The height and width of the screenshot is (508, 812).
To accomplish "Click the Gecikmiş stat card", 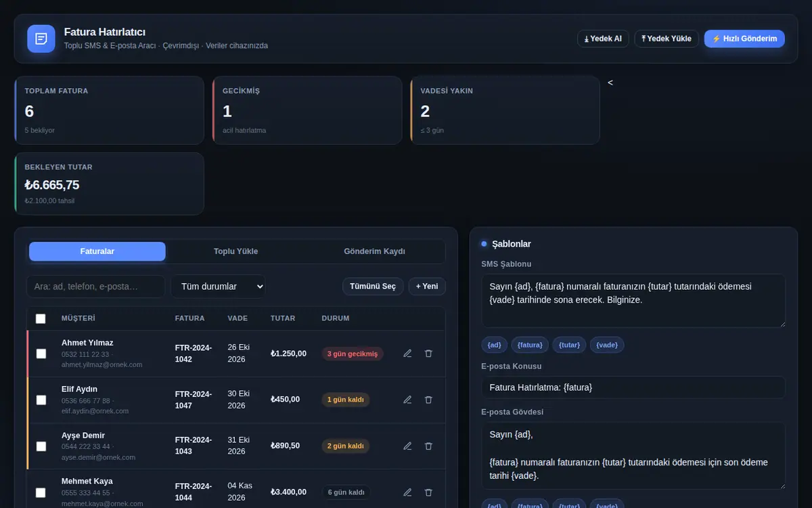I will (x=307, y=110).
